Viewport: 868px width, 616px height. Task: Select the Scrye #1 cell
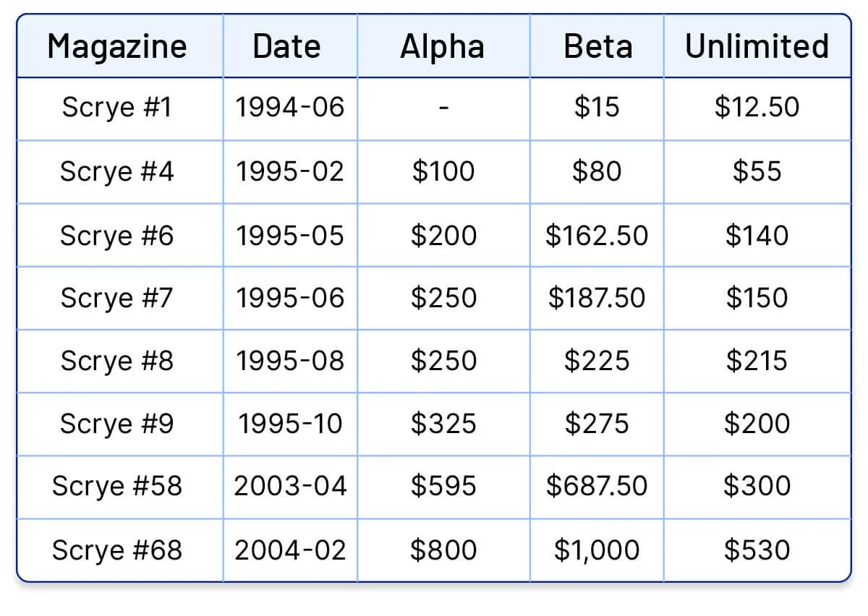(x=117, y=107)
